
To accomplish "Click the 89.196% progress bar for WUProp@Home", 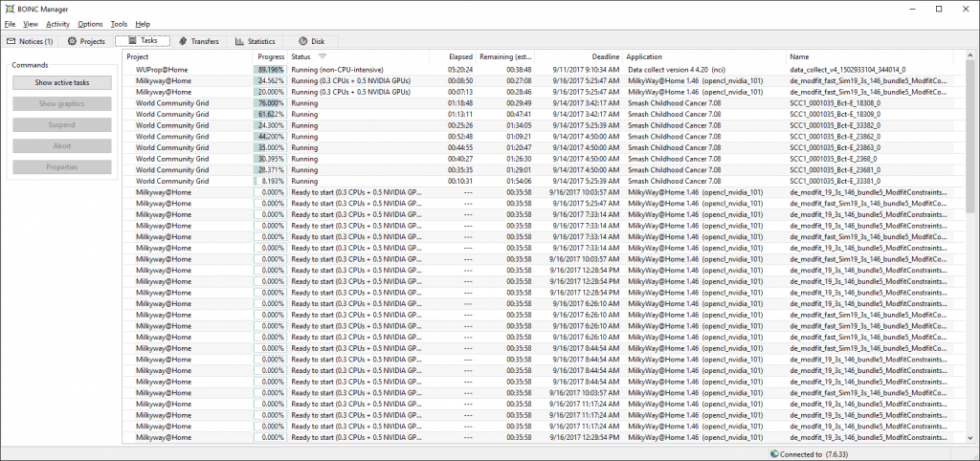I will coord(269,70).
